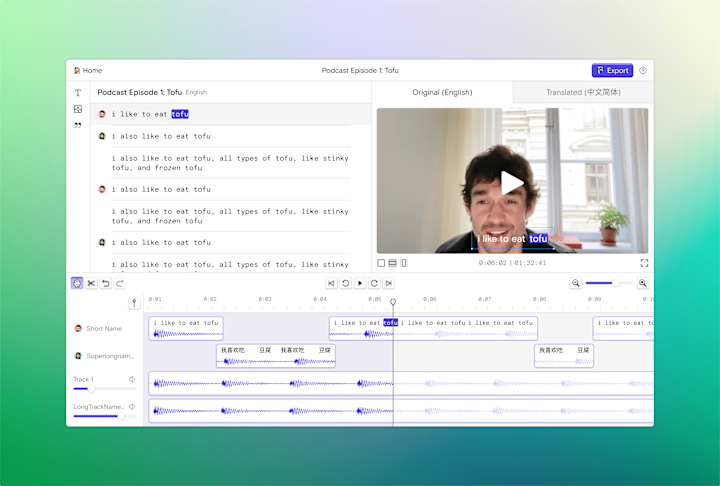Image resolution: width=720 pixels, height=486 pixels.
Task: Select the Chinese clip near 0:08
Action: tap(564, 356)
